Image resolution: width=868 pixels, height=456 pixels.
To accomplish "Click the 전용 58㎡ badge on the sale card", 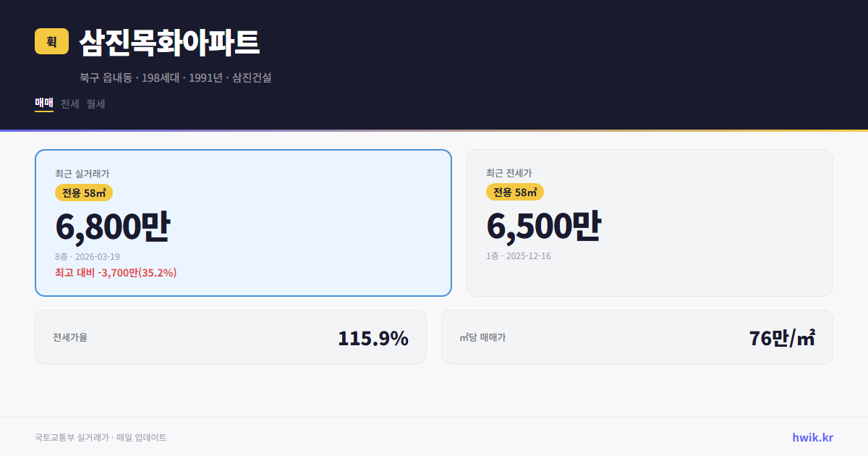I will tap(83, 193).
